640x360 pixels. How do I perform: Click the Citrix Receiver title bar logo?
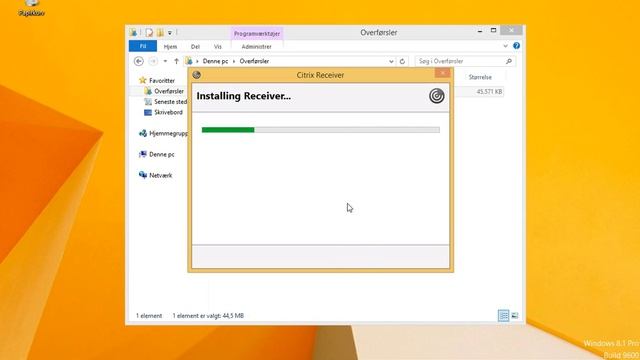click(x=196, y=75)
